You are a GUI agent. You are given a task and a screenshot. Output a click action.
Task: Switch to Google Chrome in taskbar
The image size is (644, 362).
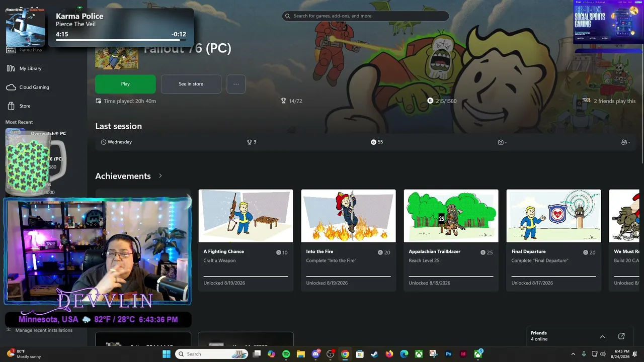pyautogui.click(x=345, y=354)
